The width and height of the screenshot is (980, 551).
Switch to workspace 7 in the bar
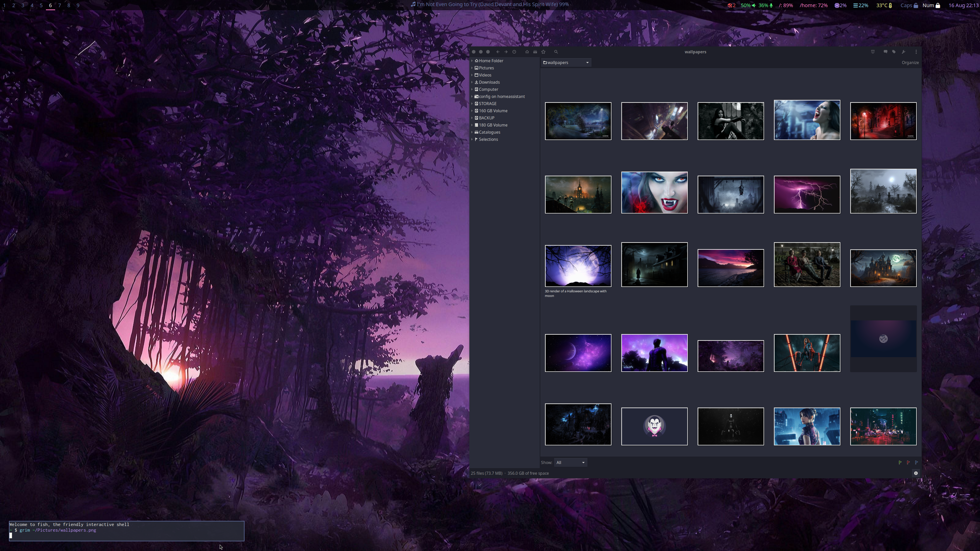click(60, 5)
